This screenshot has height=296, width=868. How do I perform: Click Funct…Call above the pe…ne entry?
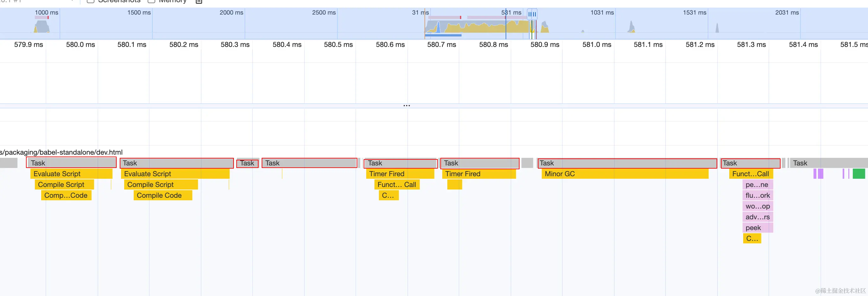[x=751, y=174]
